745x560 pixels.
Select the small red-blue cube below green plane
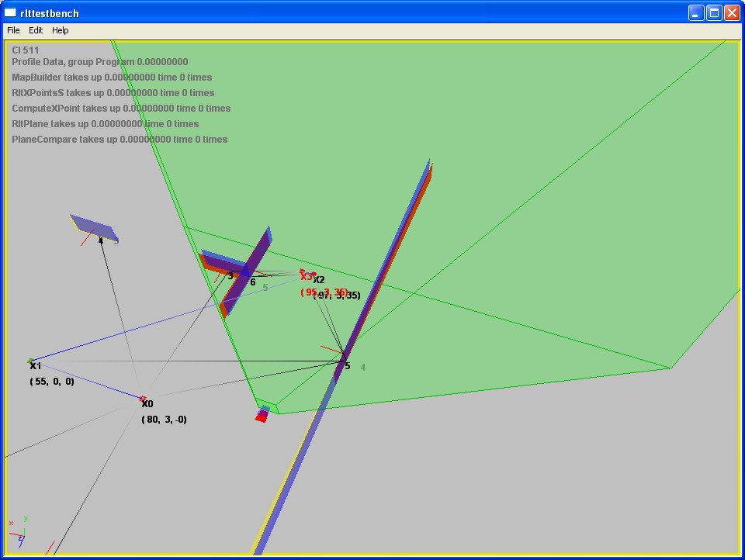pos(262,414)
